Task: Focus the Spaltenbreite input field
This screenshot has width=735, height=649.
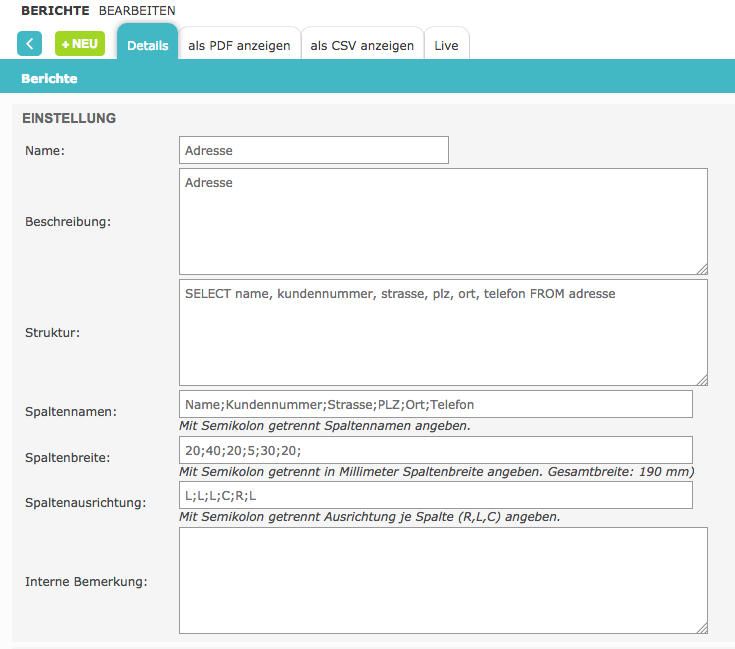Action: click(x=435, y=450)
